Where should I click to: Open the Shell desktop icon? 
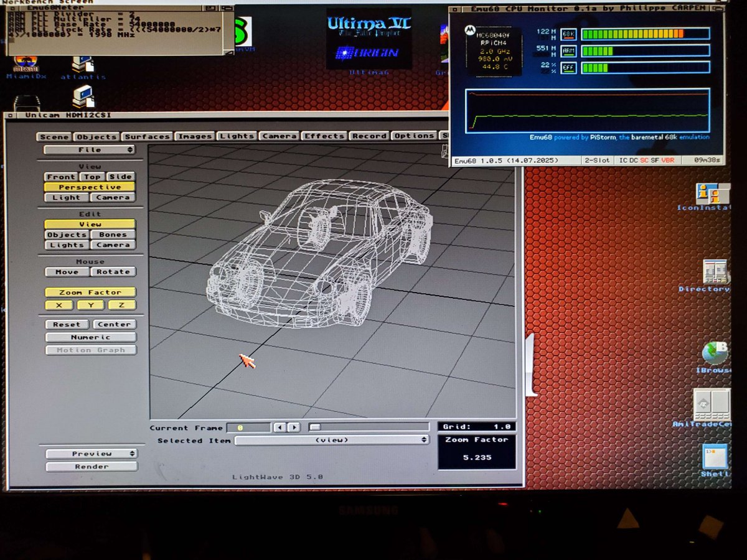[x=715, y=460]
